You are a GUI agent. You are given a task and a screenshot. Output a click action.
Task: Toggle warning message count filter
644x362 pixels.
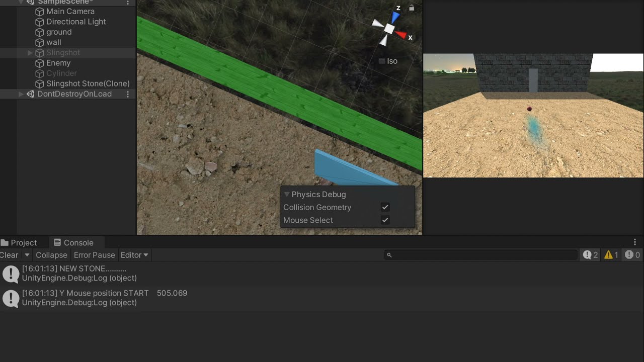611,255
